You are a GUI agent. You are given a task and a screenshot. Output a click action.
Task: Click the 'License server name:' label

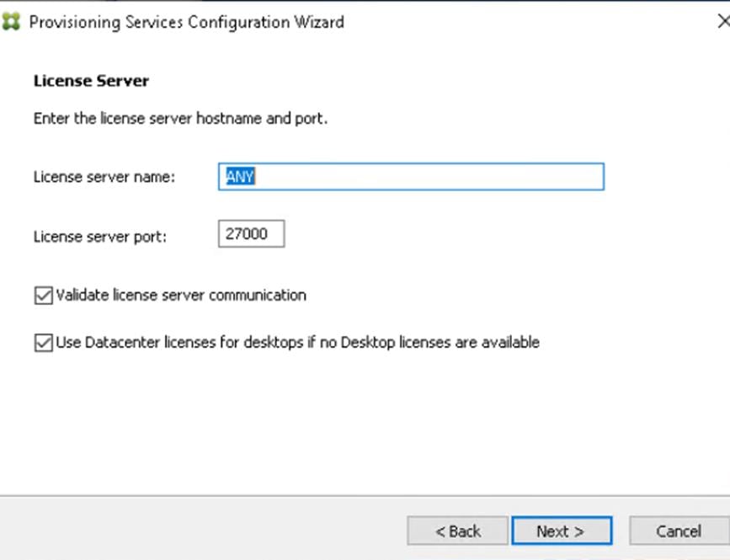[x=104, y=177]
